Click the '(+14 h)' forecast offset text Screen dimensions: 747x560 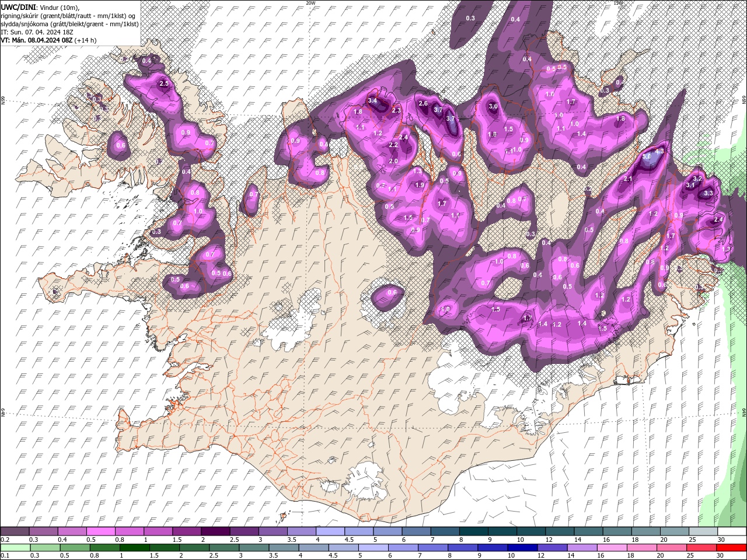[86, 40]
